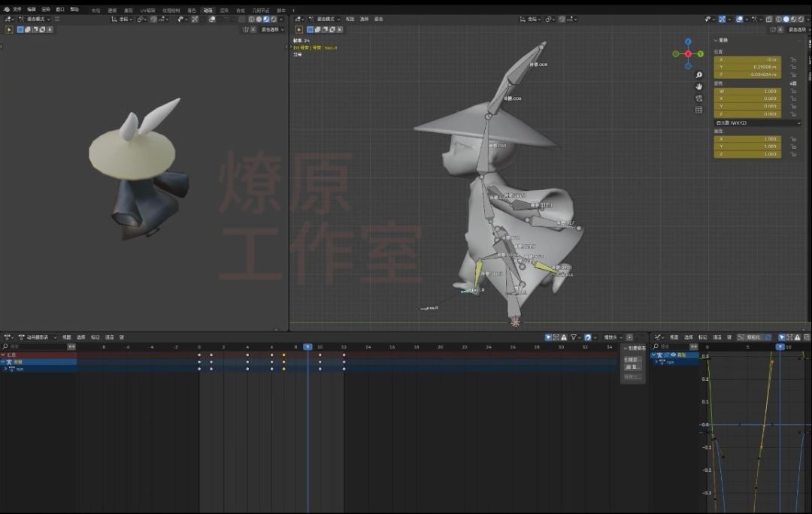This screenshot has width=812, height=514.
Task: Select rendered shading in right viewport header
Action: pyautogui.click(x=801, y=19)
